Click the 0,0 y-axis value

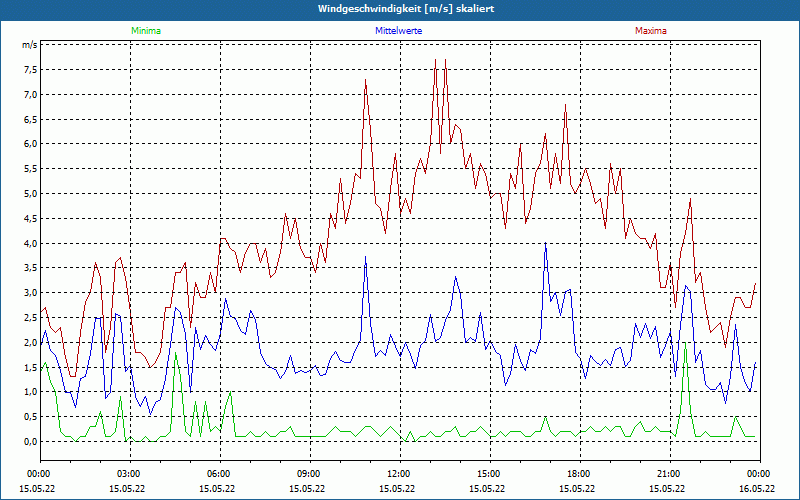pyautogui.click(x=31, y=442)
